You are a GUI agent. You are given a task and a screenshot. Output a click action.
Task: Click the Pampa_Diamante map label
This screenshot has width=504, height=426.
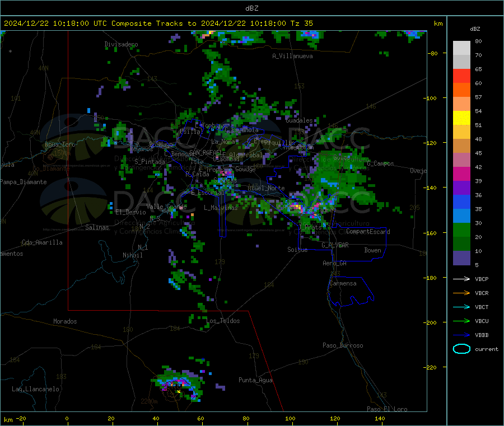(x=24, y=182)
